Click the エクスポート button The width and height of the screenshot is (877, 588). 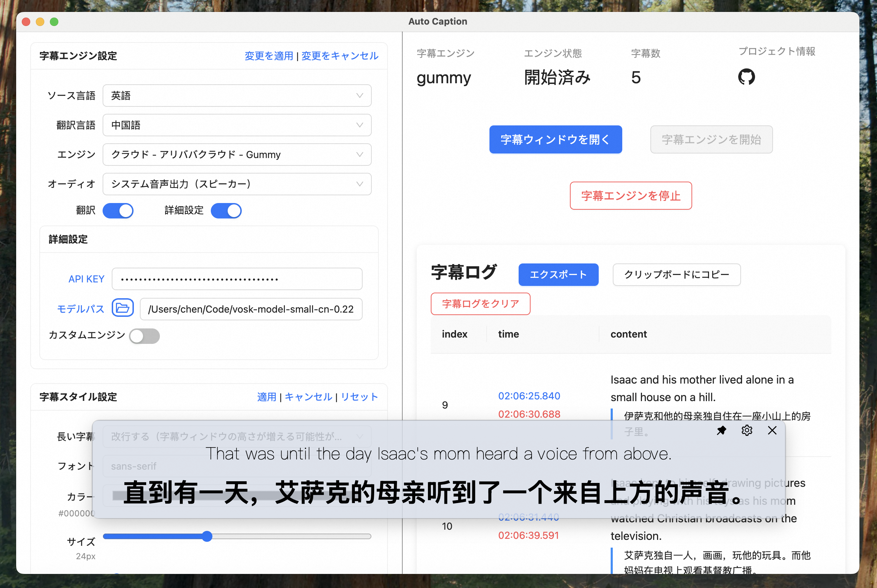click(558, 274)
